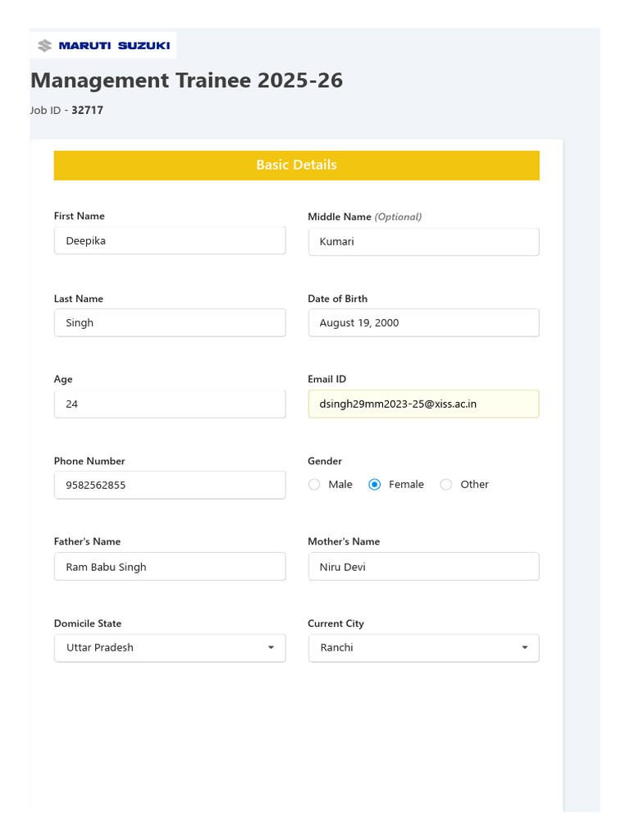Edit the Father's Name field

169,567
